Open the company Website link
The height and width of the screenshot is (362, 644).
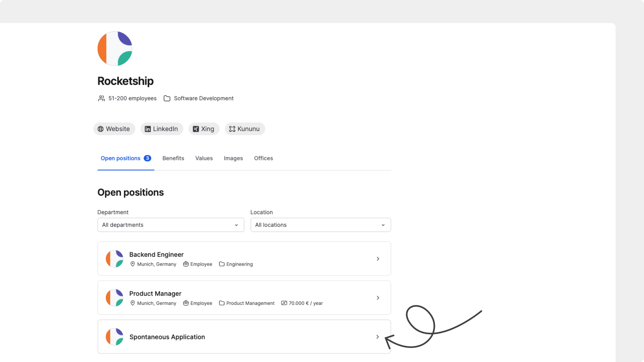(x=114, y=129)
